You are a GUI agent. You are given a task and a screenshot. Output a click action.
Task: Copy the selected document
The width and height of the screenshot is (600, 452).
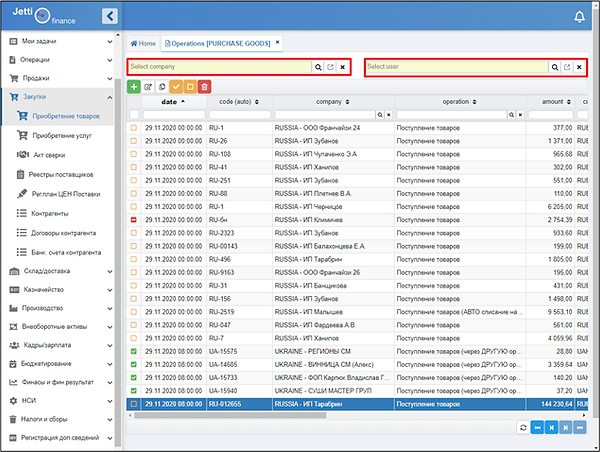pyautogui.click(x=162, y=87)
